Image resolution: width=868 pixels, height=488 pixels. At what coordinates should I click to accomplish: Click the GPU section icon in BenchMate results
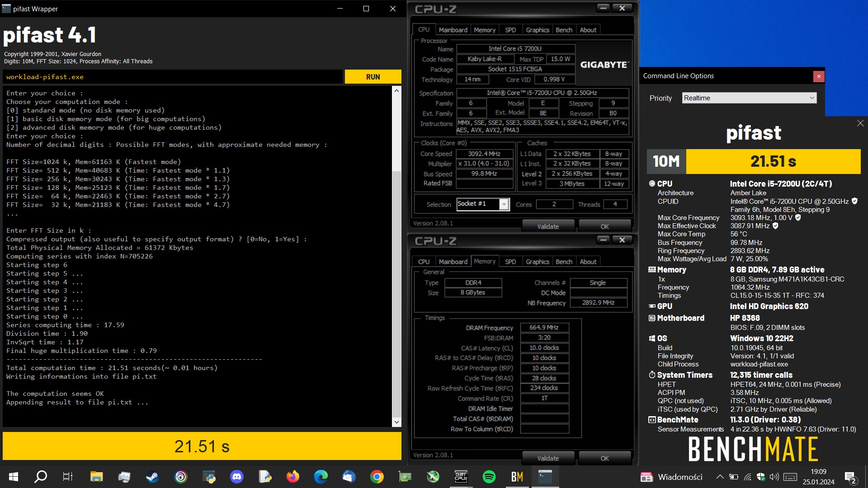pyautogui.click(x=652, y=306)
